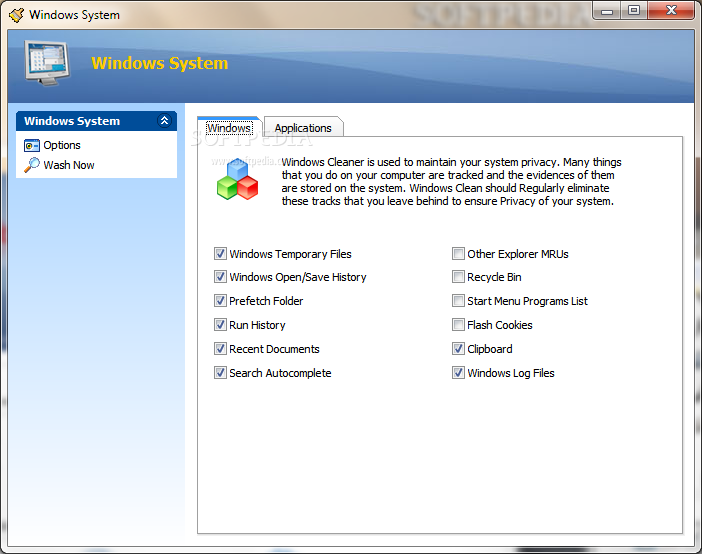Close the Windows System window

point(671,11)
